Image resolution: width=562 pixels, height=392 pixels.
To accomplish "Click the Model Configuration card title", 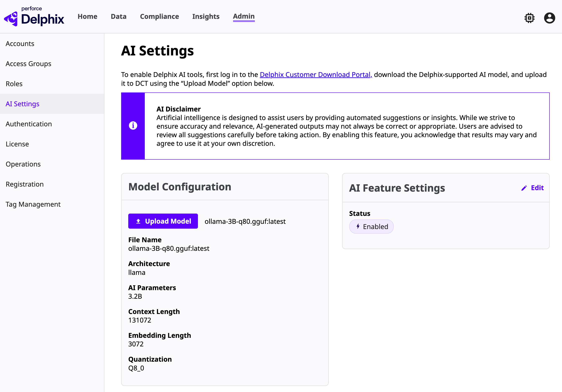I will 180,187.
